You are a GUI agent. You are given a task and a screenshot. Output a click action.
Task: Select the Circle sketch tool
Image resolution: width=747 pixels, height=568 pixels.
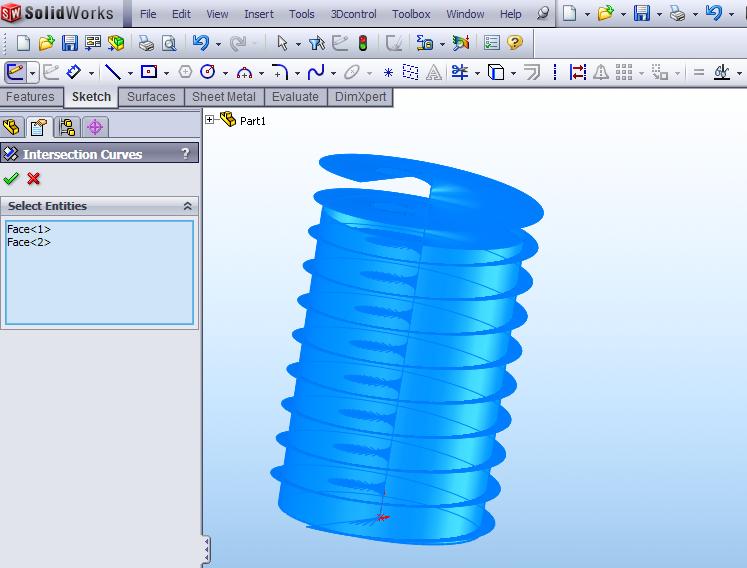click(208, 72)
